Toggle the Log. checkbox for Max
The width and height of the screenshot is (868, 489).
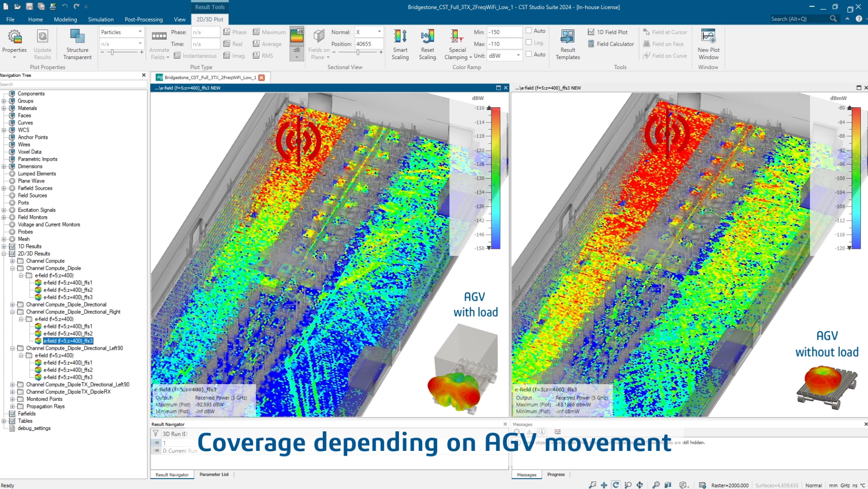pyautogui.click(x=529, y=42)
